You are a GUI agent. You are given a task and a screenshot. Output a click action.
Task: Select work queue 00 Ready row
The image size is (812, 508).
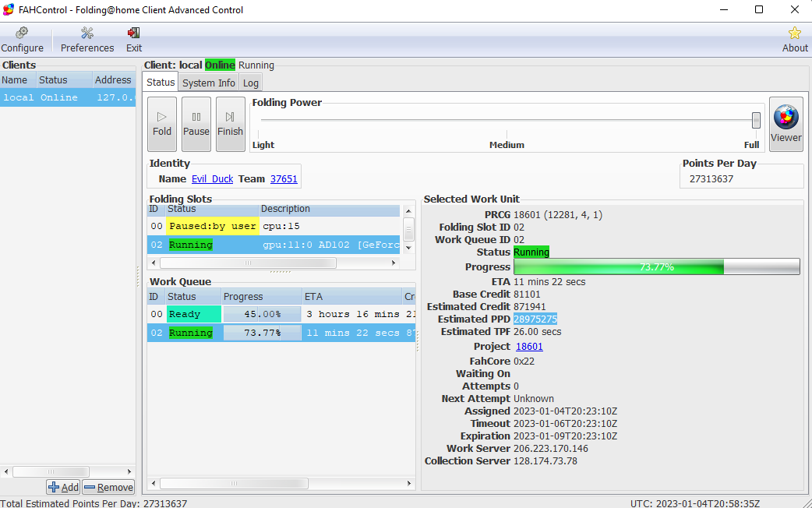[281, 314]
